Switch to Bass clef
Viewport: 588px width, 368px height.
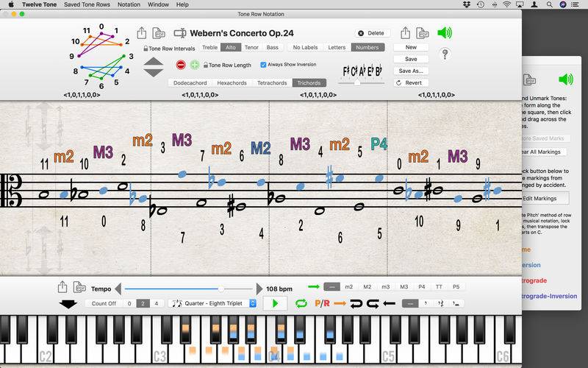point(272,47)
